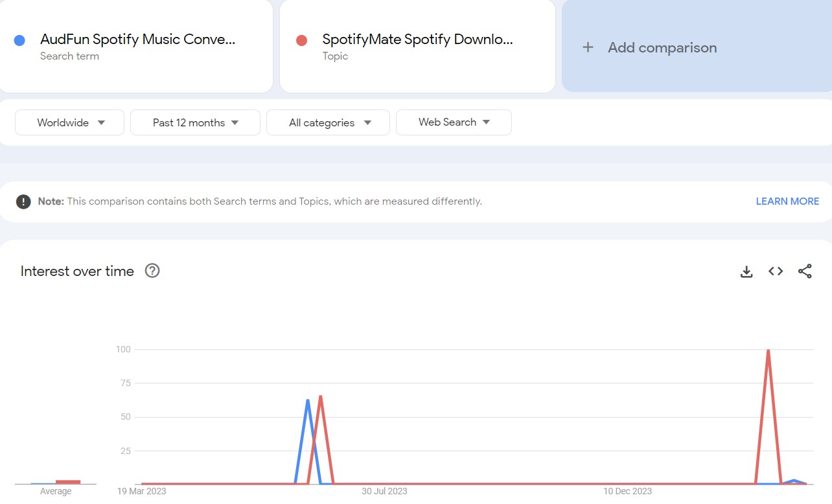The width and height of the screenshot is (832, 504).
Task: Click the note text about Search terms and Topics
Action: (x=260, y=201)
